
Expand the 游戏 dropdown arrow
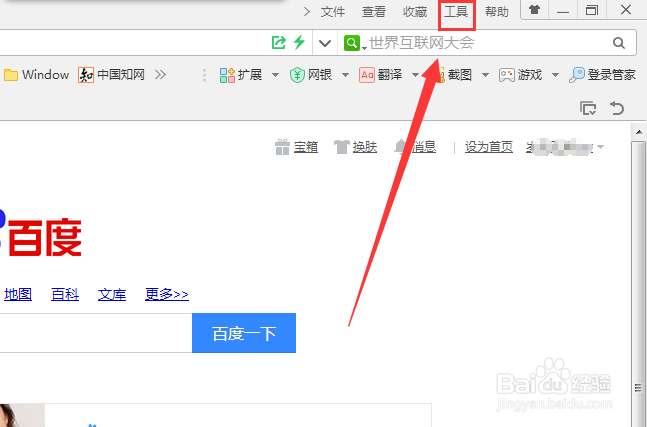(x=555, y=75)
